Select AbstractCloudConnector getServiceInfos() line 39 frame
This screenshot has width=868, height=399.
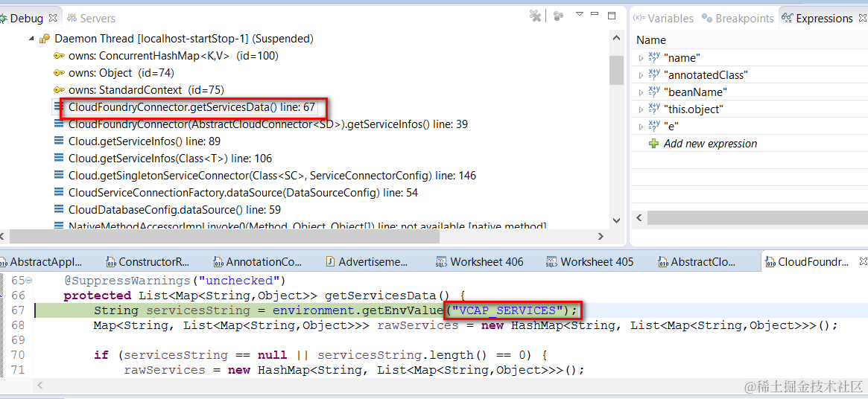tap(268, 124)
